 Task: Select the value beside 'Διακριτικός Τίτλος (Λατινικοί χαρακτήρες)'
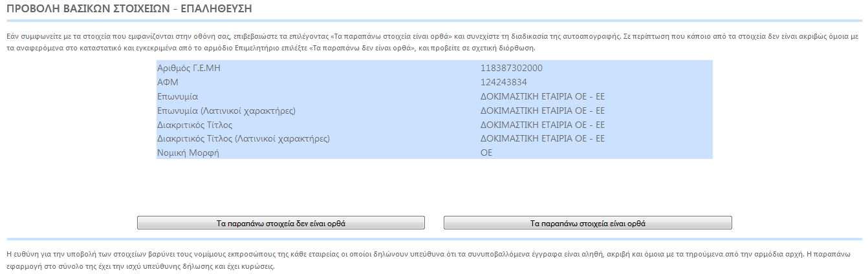(x=543, y=139)
